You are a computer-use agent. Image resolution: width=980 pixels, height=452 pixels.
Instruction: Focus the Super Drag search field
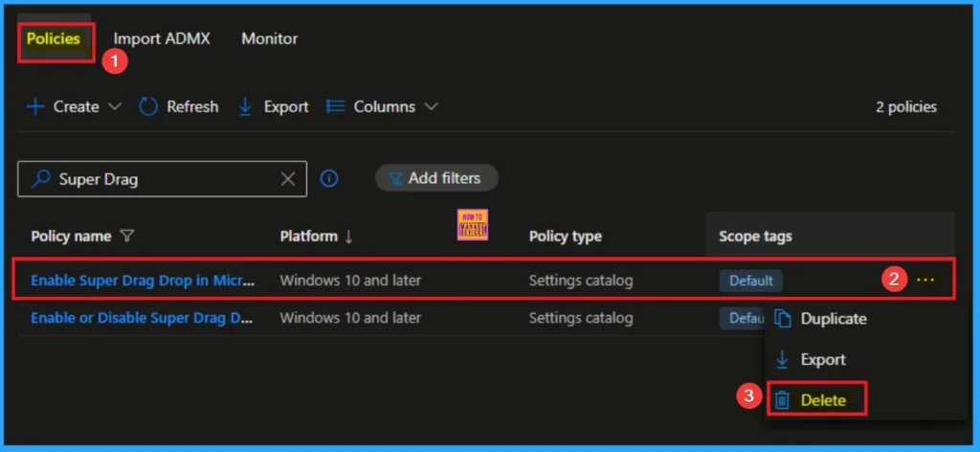coord(163,179)
